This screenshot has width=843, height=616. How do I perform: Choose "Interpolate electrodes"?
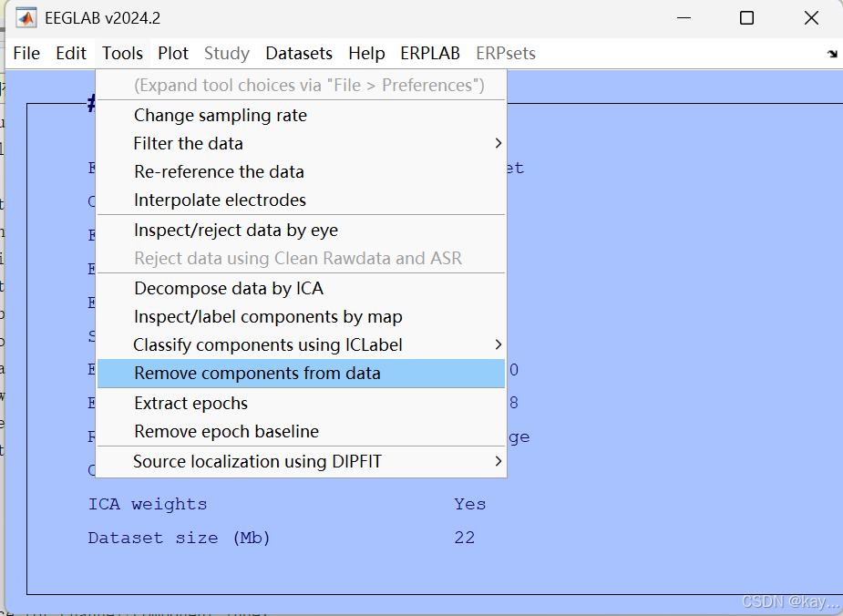(219, 200)
